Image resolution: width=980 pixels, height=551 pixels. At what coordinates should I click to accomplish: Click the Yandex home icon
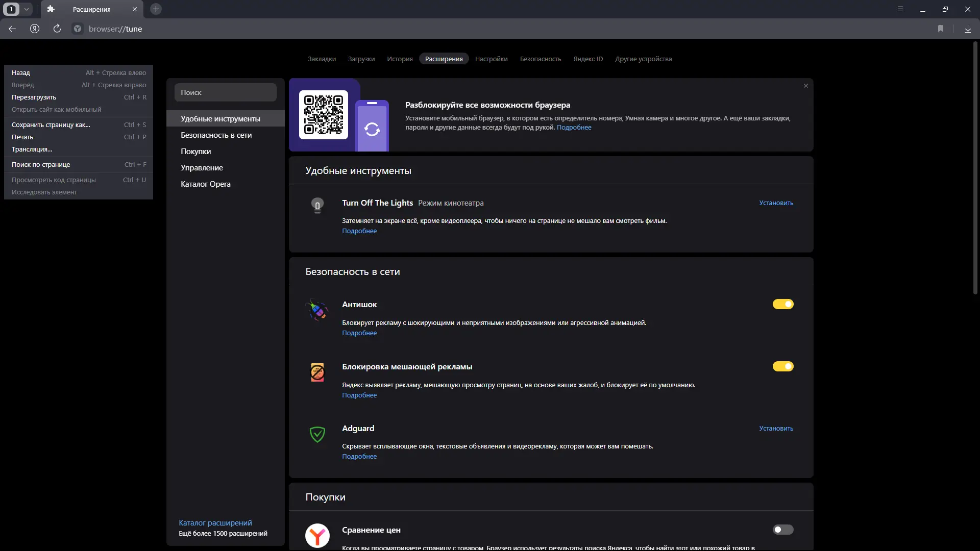pos(35,29)
